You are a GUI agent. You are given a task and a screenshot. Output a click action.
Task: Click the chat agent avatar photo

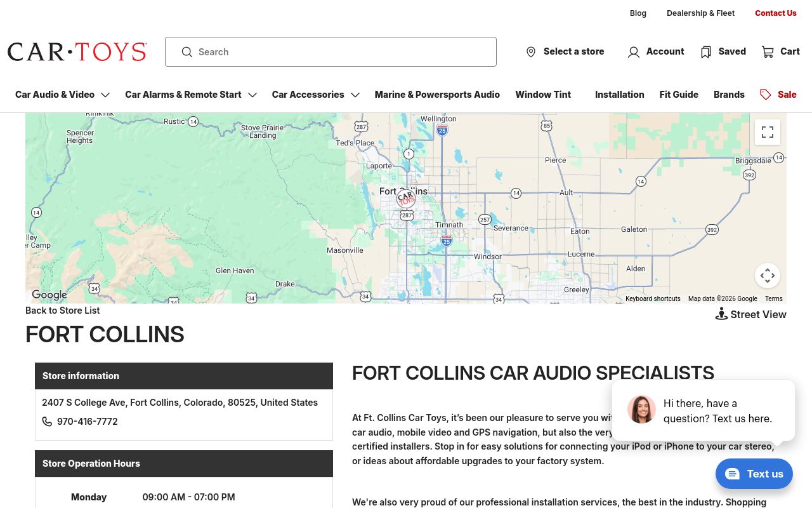tap(641, 410)
